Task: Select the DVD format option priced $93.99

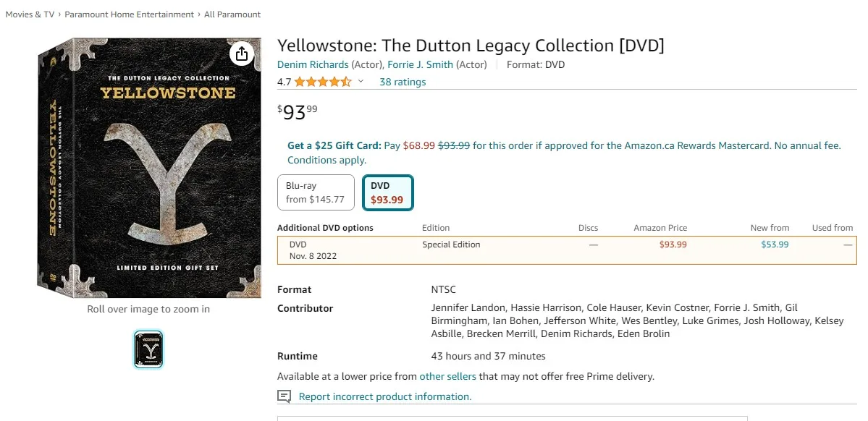Action: coord(387,191)
